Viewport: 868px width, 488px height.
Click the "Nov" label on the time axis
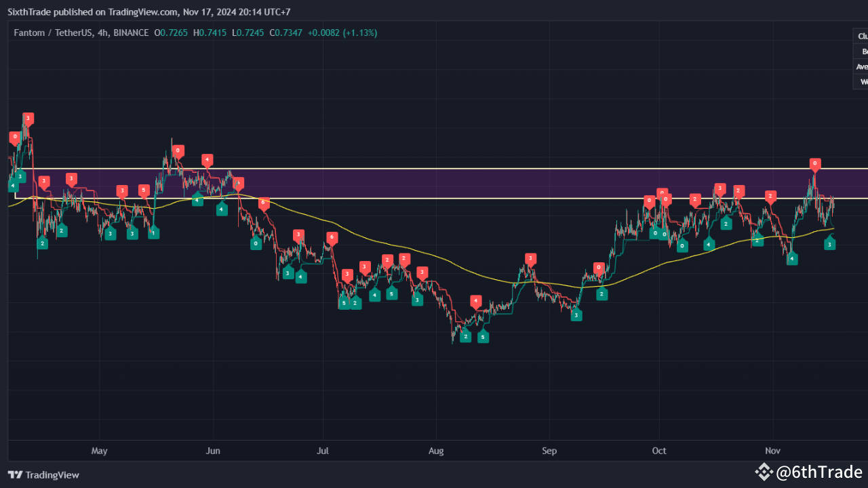click(772, 450)
